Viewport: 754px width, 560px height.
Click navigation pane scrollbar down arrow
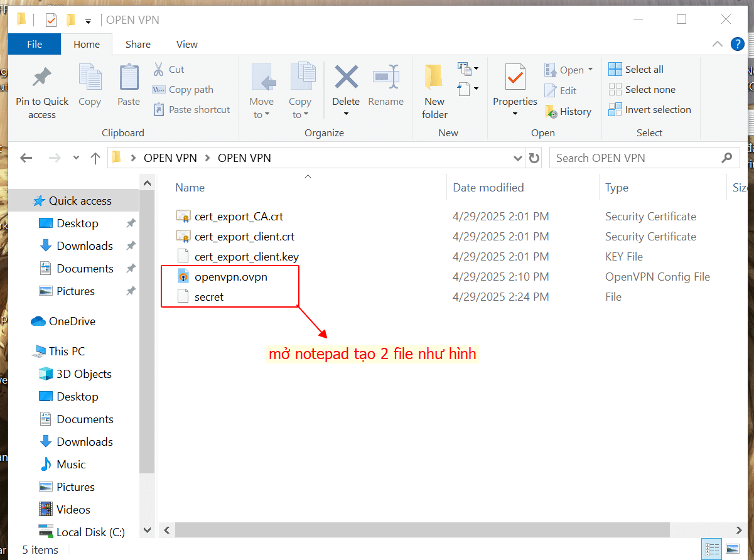tap(147, 530)
